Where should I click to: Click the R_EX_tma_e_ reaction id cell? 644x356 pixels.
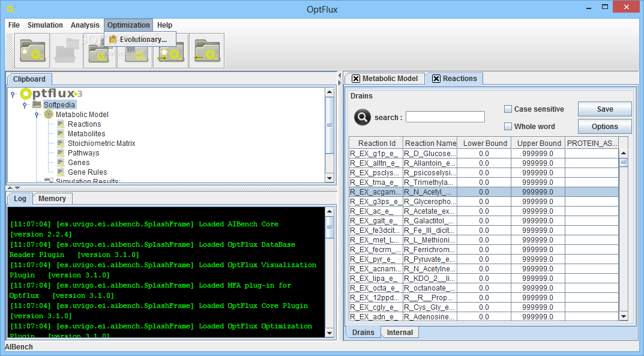(376, 183)
